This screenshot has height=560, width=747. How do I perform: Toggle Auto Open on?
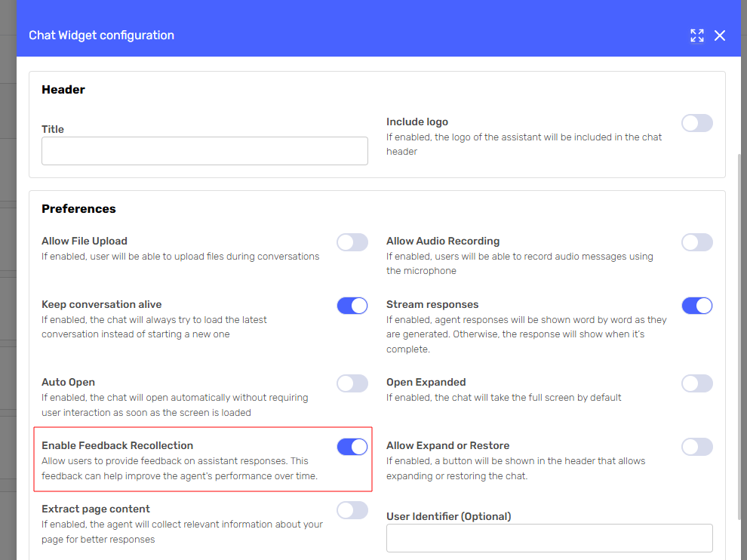(x=352, y=383)
